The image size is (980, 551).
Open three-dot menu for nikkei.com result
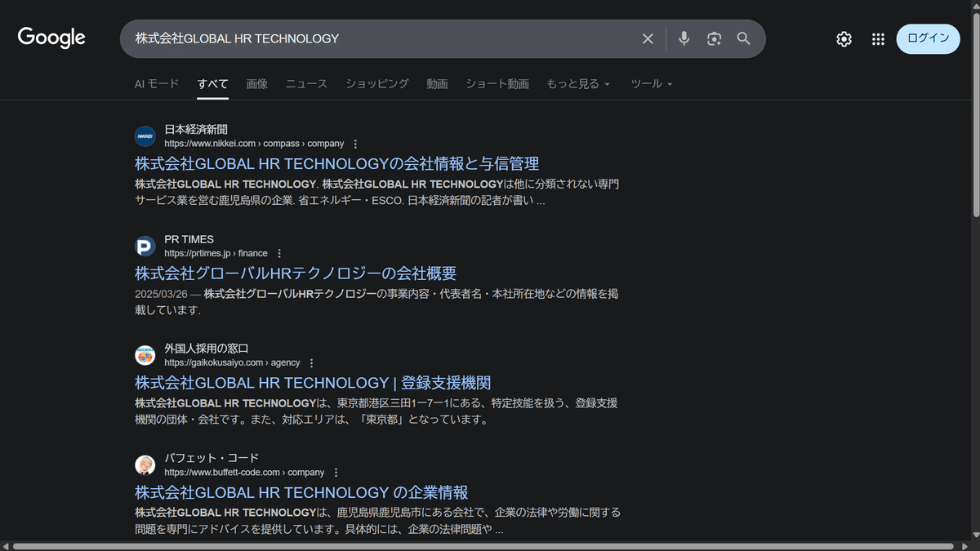(355, 144)
